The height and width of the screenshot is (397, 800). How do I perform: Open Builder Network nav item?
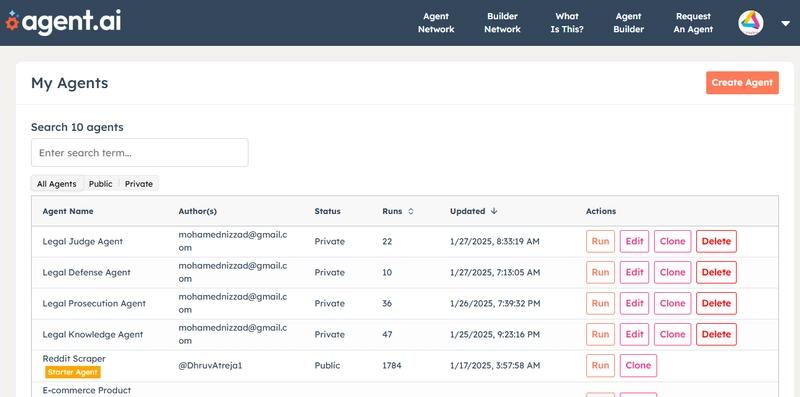502,23
